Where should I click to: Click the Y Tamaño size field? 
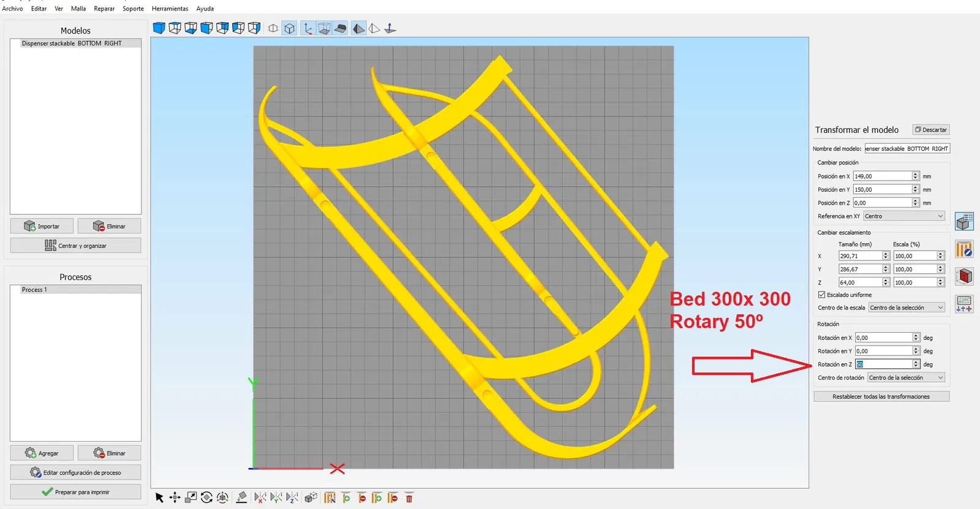point(861,269)
